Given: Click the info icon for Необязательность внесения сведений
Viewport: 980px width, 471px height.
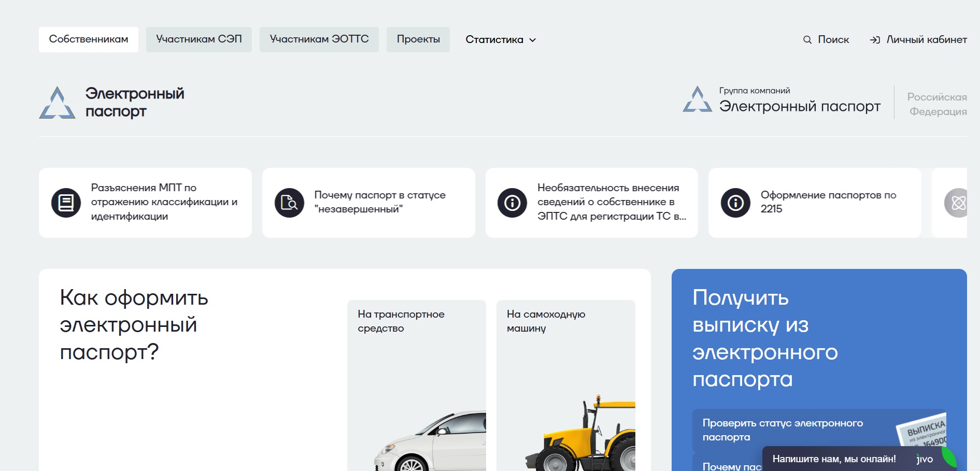Looking at the screenshot, I should coord(512,203).
